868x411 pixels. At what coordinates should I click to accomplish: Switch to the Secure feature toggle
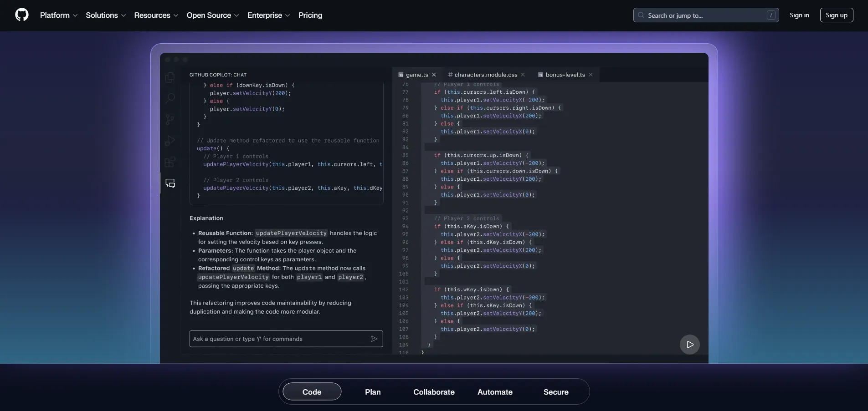coord(556,392)
